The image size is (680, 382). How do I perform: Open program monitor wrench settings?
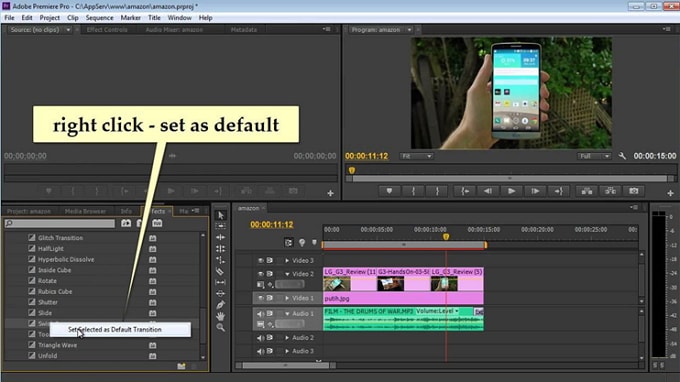[622, 156]
